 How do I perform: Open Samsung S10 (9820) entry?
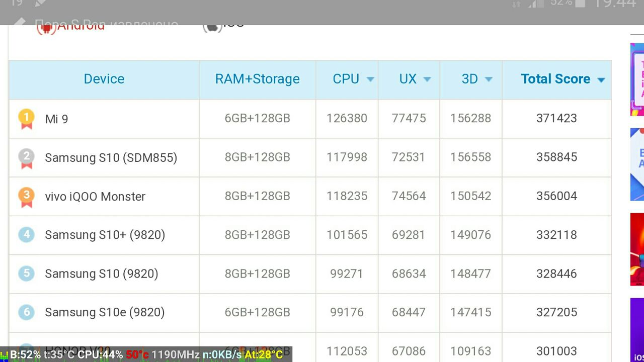pyautogui.click(x=102, y=274)
